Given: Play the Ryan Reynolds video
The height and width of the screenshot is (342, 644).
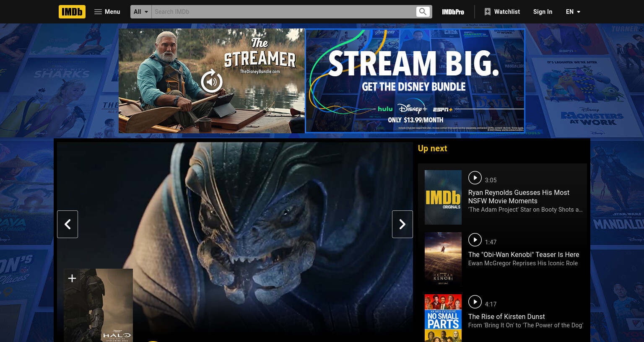Looking at the screenshot, I should click(x=475, y=178).
